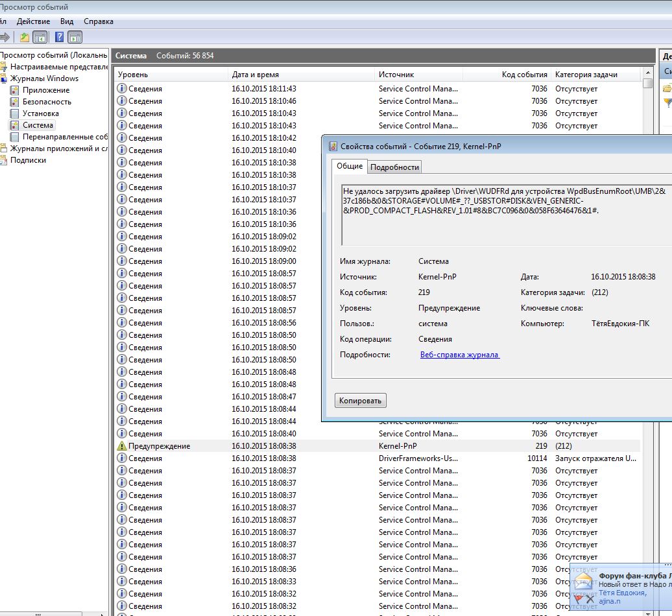This screenshot has height=616, width=672.
Task: Toggle the action pane toolbar button
Action: pos(75,37)
